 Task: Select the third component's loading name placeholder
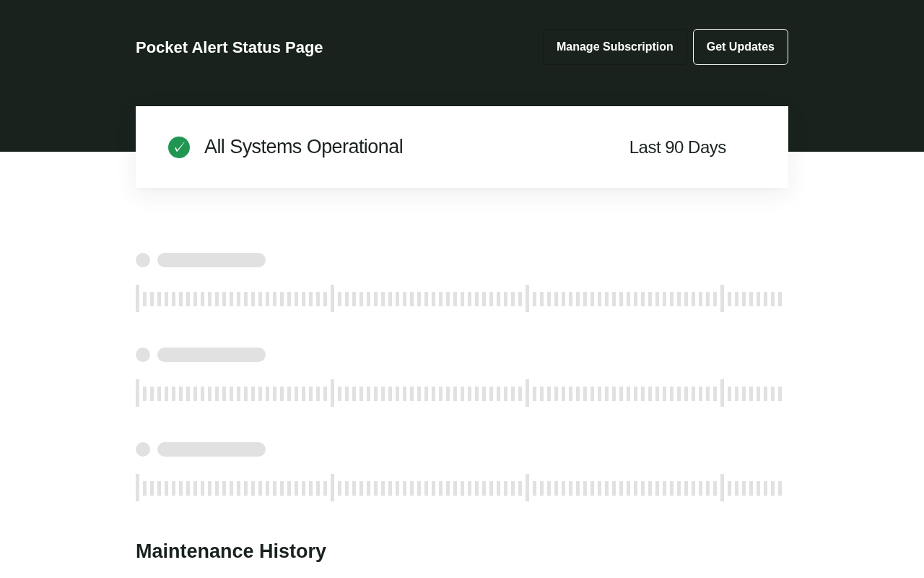coord(212,449)
